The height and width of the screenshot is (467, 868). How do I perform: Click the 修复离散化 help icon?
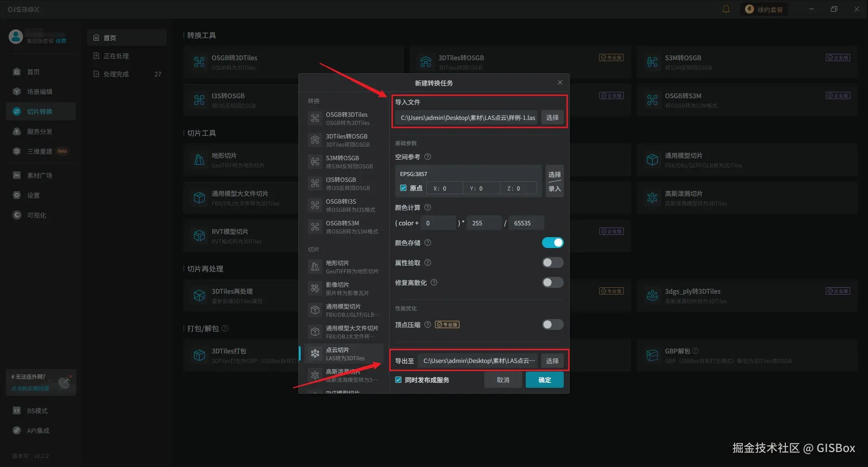pos(434,282)
